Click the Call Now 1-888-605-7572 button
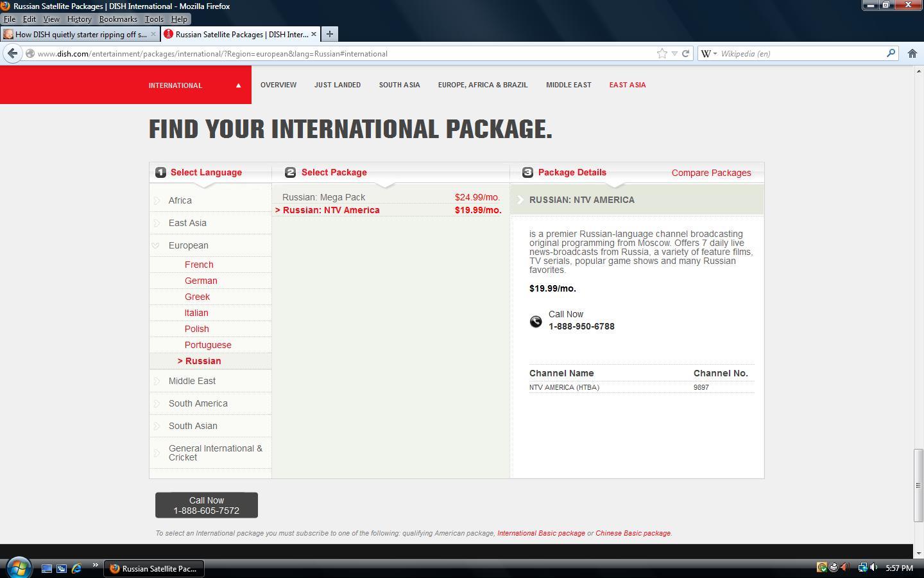 [x=207, y=505]
